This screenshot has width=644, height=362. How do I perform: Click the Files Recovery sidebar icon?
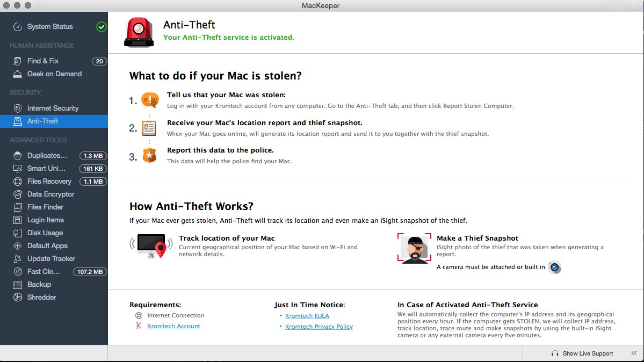tap(17, 181)
